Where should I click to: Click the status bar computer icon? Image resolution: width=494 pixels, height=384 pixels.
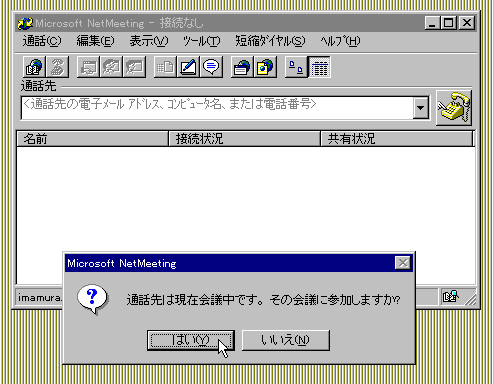click(x=451, y=296)
